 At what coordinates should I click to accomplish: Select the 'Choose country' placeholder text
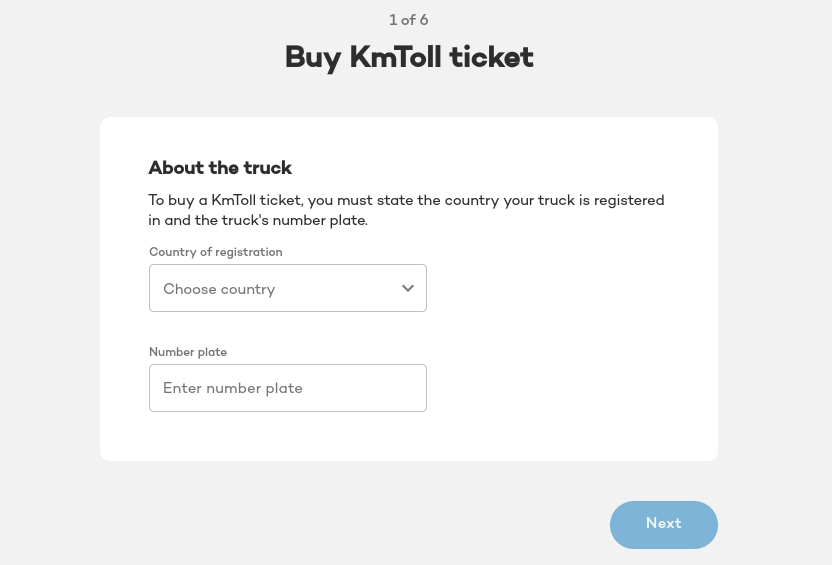click(x=219, y=289)
